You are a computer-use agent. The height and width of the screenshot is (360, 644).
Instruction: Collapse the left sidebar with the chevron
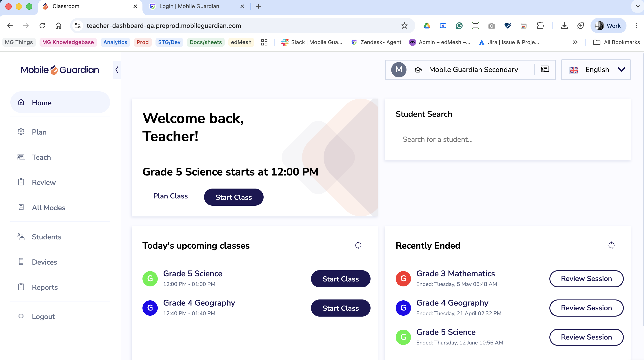[117, 70]
